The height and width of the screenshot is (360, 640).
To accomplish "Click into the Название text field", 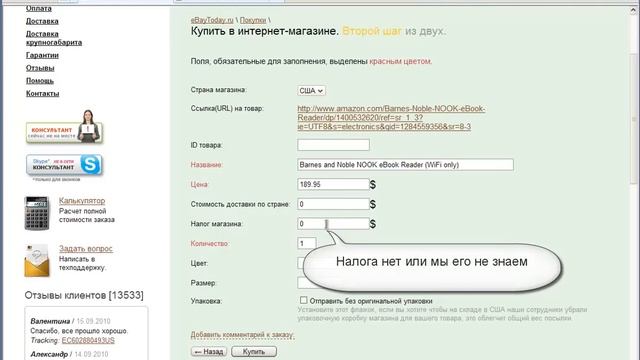I will tap(405, 165).
